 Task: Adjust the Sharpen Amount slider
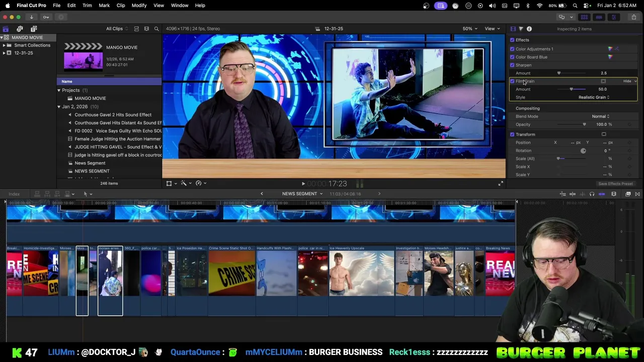click(x=558, y=73)
